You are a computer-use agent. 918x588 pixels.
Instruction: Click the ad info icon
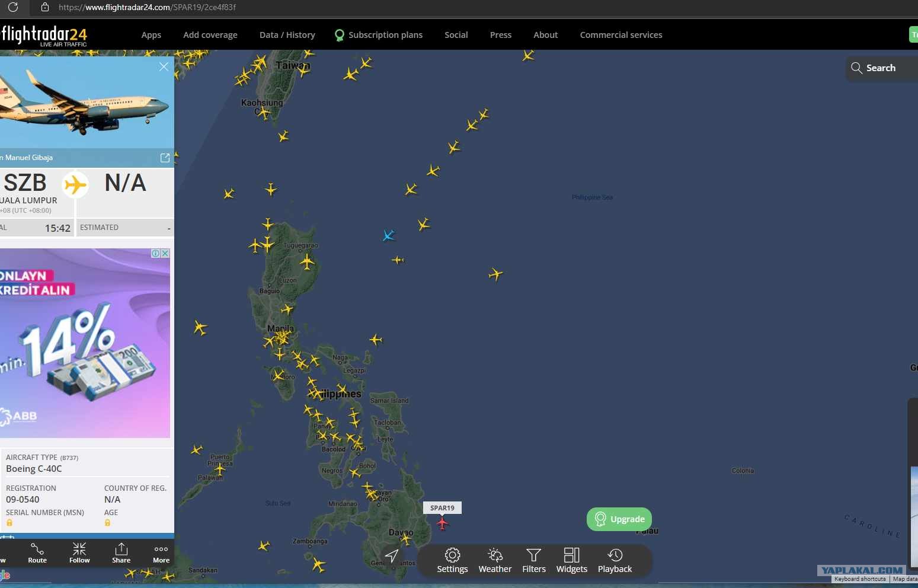pos(155,253)
